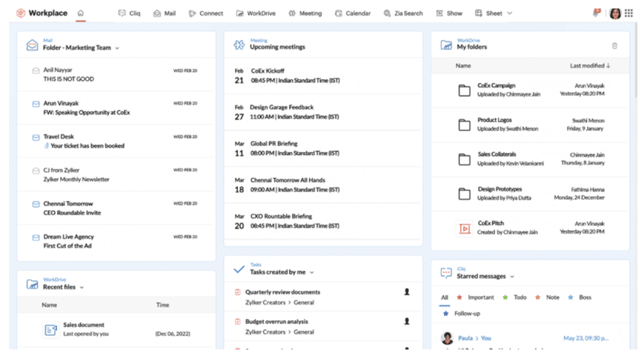Switch to the Calendar app

point(353,13)
